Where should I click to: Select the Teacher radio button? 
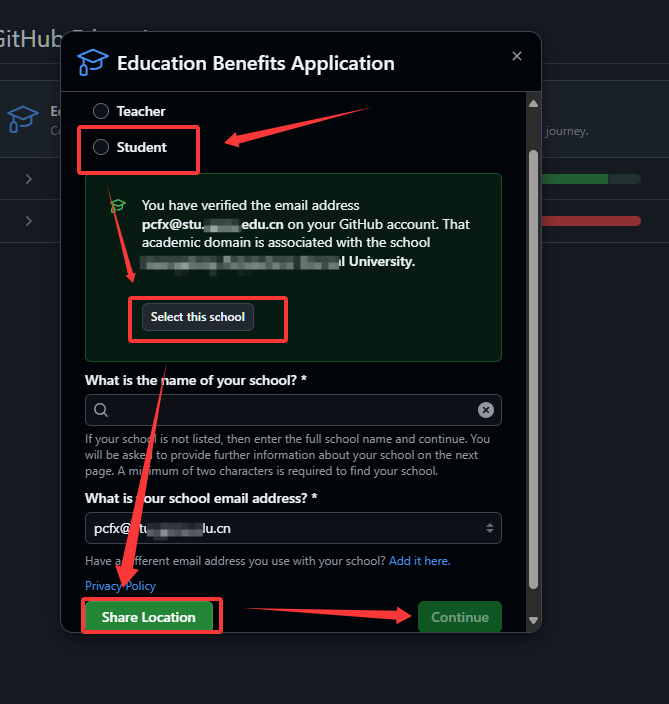pos(101,111)
